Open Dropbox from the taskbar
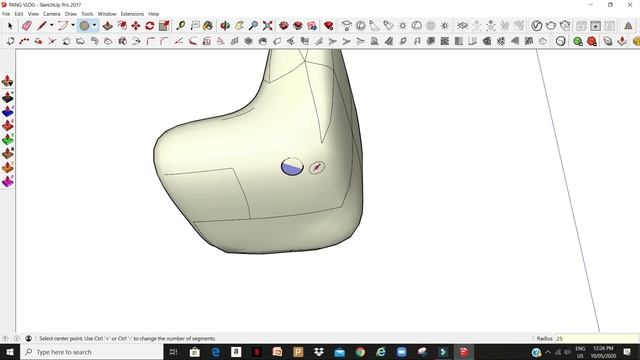Image resolution: width=640 pixels, height=360 pixels. 319,352
